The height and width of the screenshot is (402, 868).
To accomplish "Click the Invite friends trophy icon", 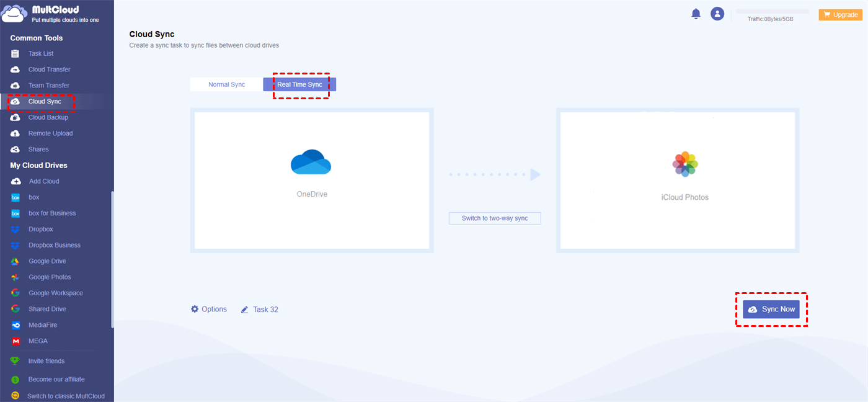I will (x=15, y=361).
